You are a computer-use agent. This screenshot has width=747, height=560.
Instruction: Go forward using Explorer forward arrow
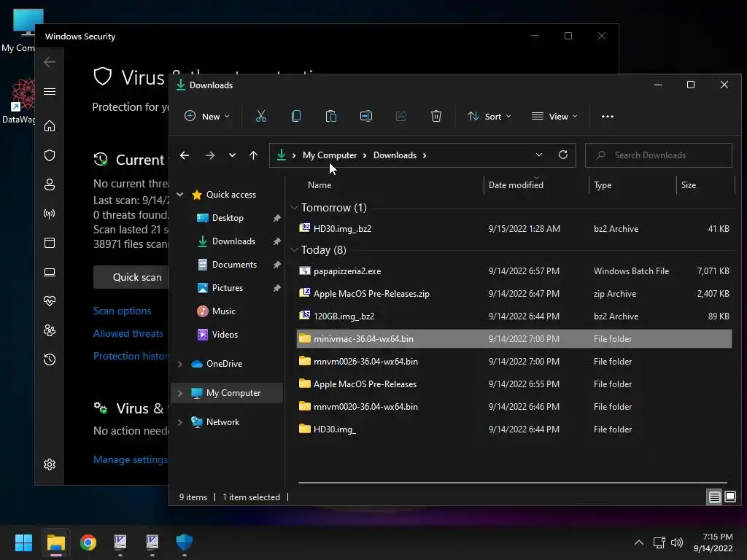click(209, 155)
